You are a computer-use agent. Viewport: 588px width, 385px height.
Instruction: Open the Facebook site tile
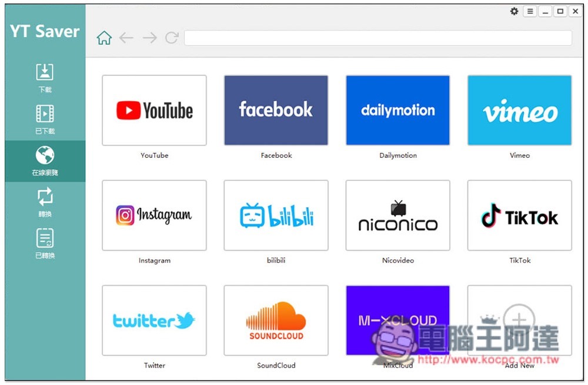pyautogui.click(x=276, y=110)
